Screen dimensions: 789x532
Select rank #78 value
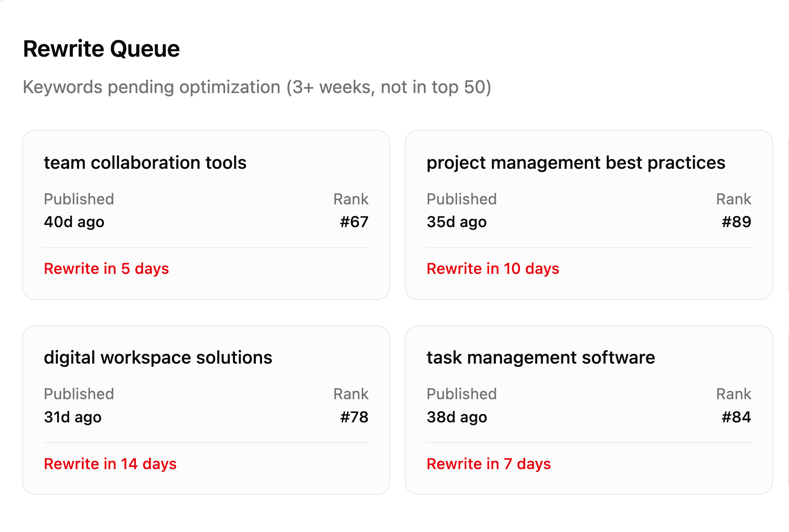tap(354, 417)
